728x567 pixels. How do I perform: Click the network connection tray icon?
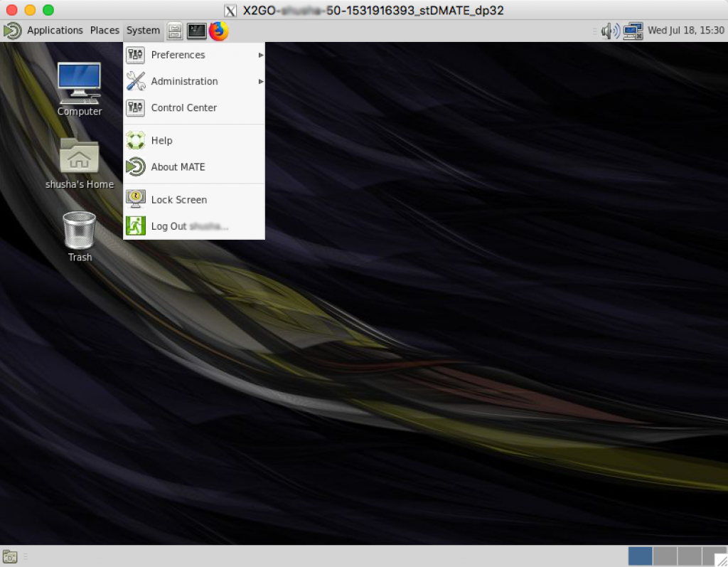point(632,31)
